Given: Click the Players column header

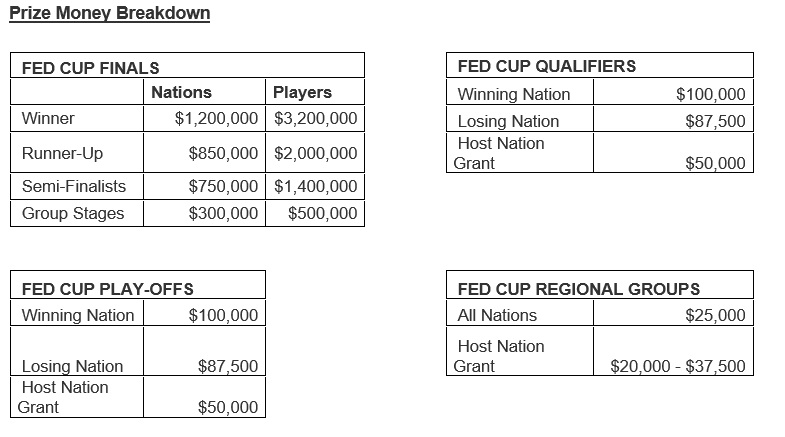Looking at the screenshot, I should coord(302,92).
